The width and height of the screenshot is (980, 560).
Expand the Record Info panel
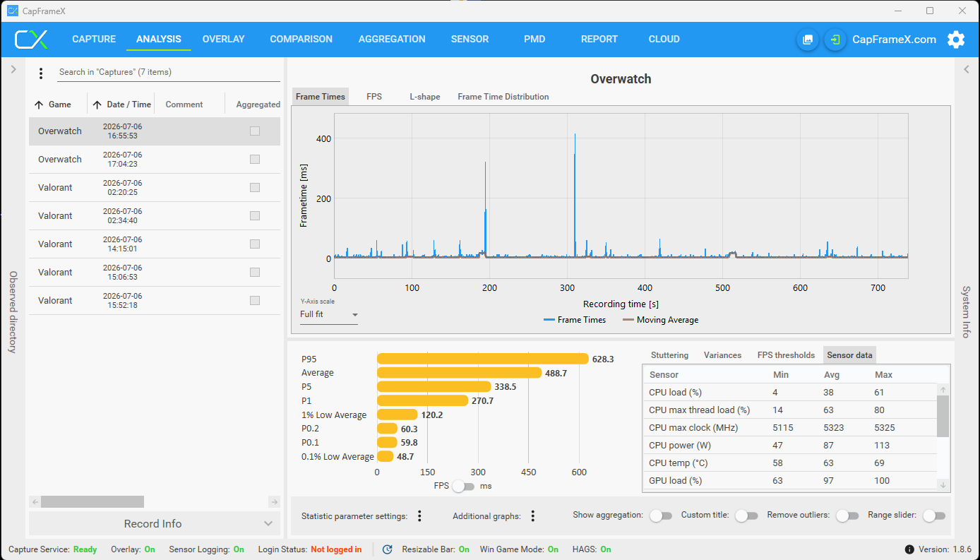pos(154,524)
